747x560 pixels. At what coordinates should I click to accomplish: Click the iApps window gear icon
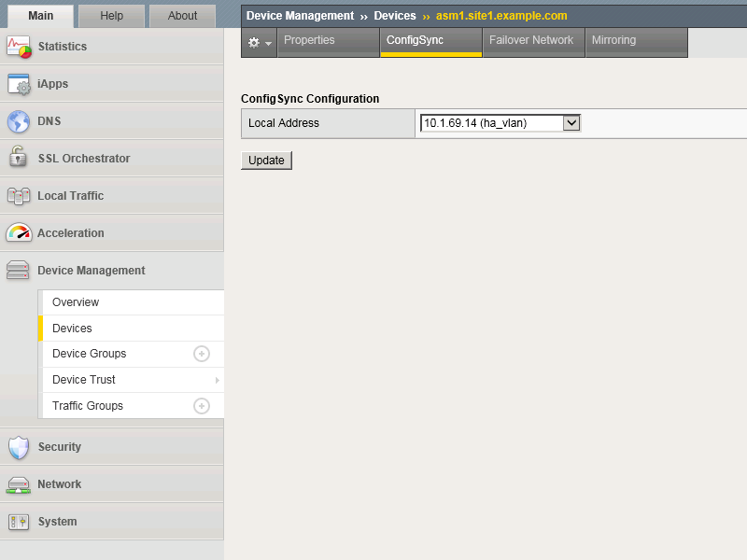click(19, 84)
